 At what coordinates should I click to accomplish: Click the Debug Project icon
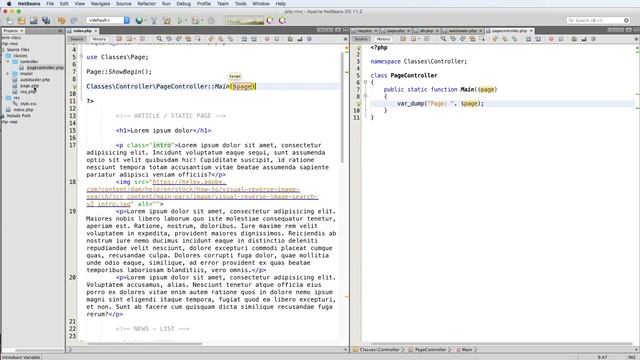196,20
